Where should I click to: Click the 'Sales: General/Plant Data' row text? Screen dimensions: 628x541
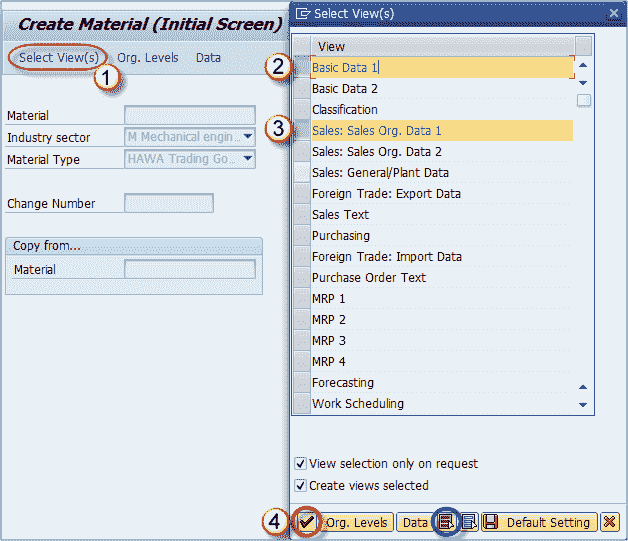tap(380, 173)
